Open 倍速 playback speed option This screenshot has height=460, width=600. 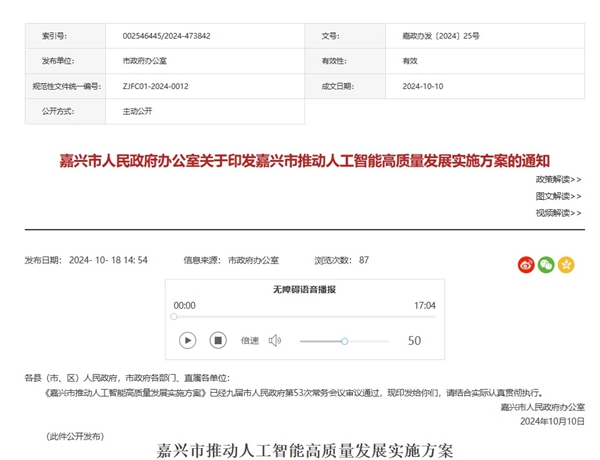click(x=249, y=340)
